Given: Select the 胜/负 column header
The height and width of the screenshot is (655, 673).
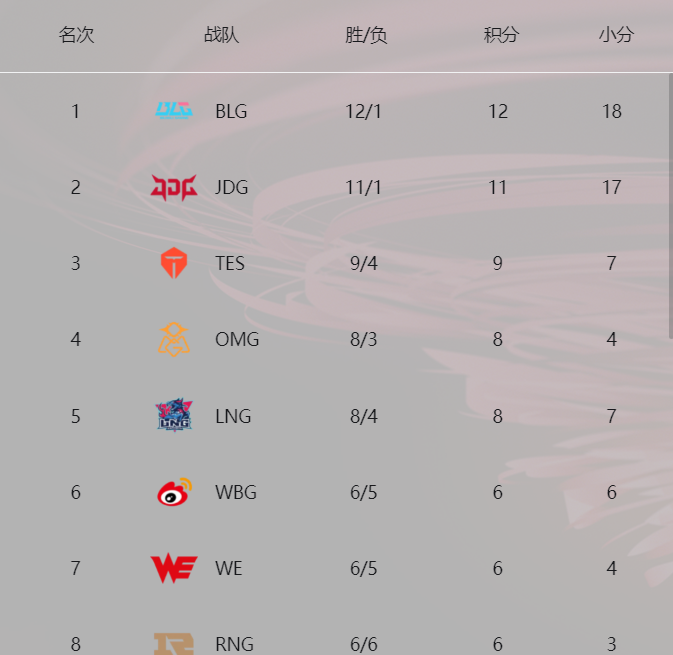Looking at the screenshot, I should (x=366, y=35).
